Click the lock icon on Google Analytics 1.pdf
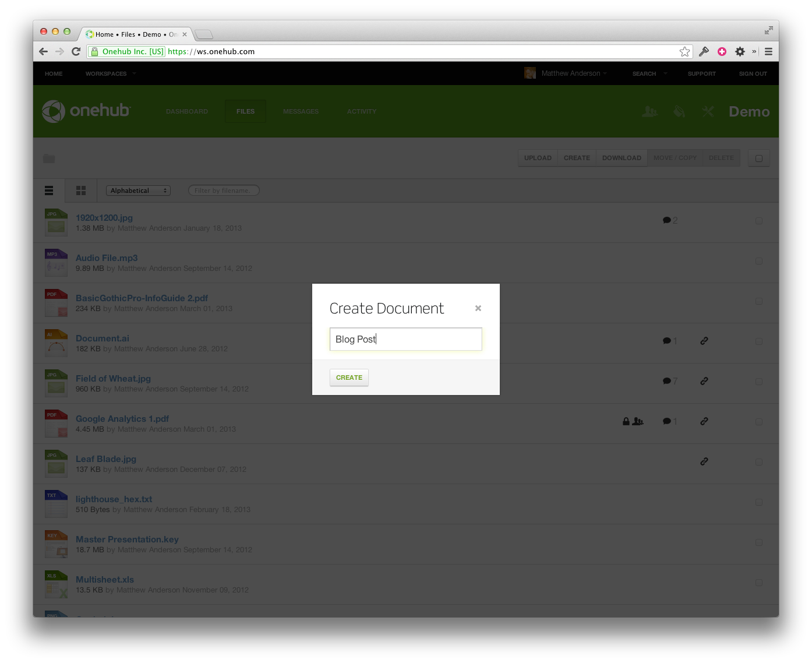The width and height of the screenshot is (812, 663). (626, 421)
